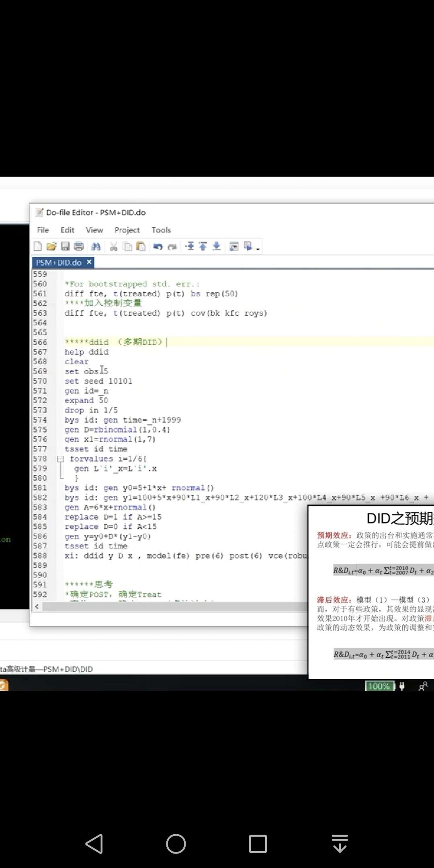Click the Show file in viewer icon
The height and width of the screenshot is (868, 434).
point(234,246)
